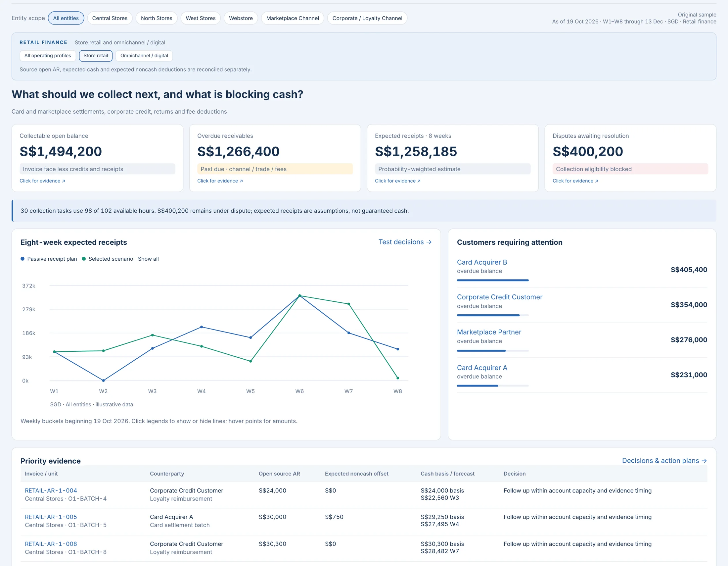The image size is (728, 566).
Task: Click Card Acquirer B overdue progress bar
Action: point(493,280)
